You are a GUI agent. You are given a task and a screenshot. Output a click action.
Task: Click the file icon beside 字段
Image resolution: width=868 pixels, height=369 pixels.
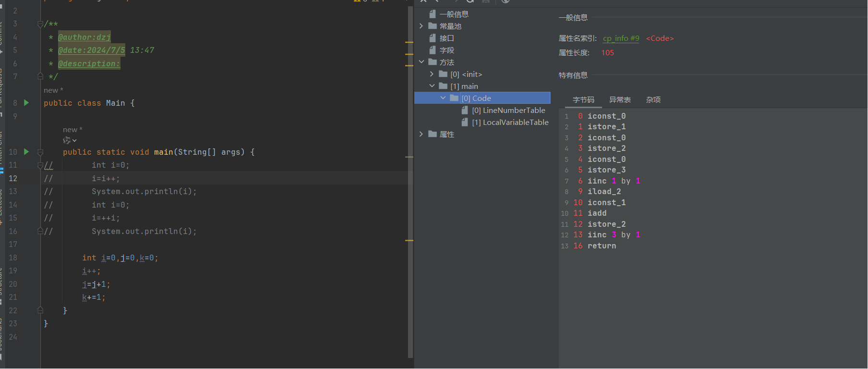(433, 50)
